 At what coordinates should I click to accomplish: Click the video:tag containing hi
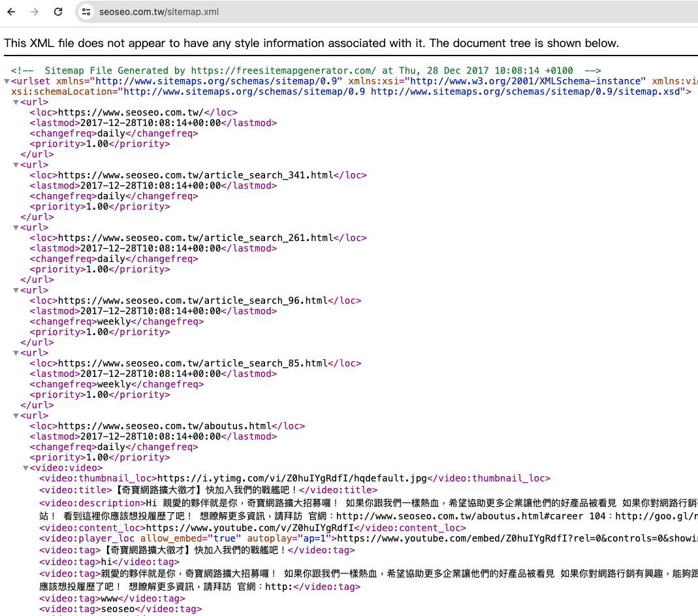[x=110, y=562]
